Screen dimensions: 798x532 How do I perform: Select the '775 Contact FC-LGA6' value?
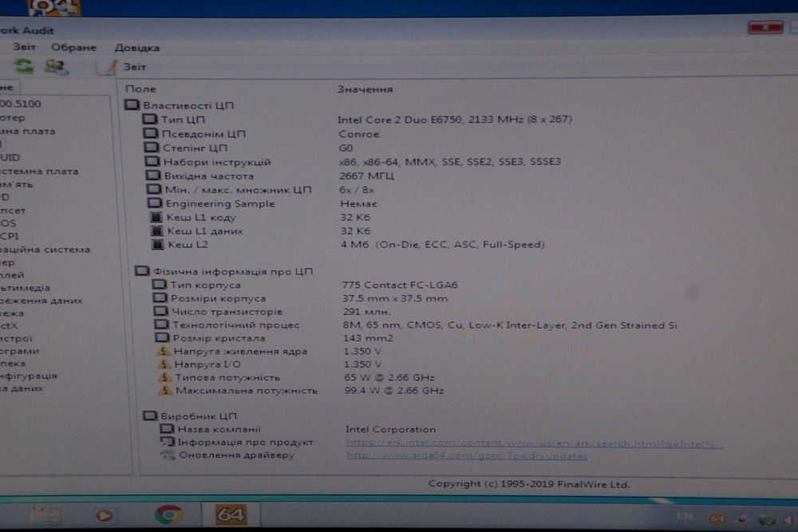400,285
